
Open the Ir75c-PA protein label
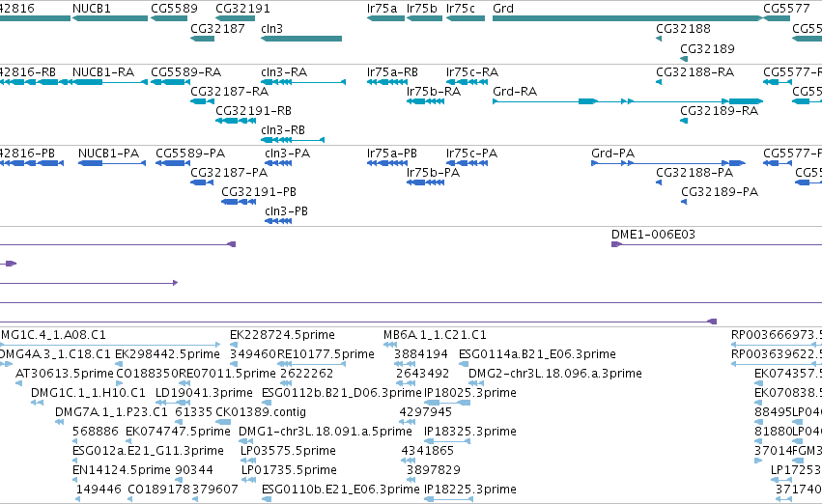471,153
